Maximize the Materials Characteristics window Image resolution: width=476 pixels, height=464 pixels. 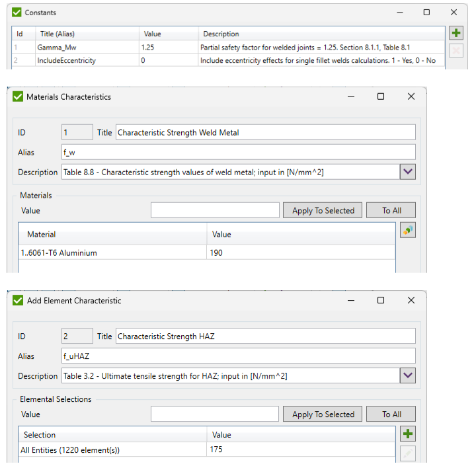(381, 97)
